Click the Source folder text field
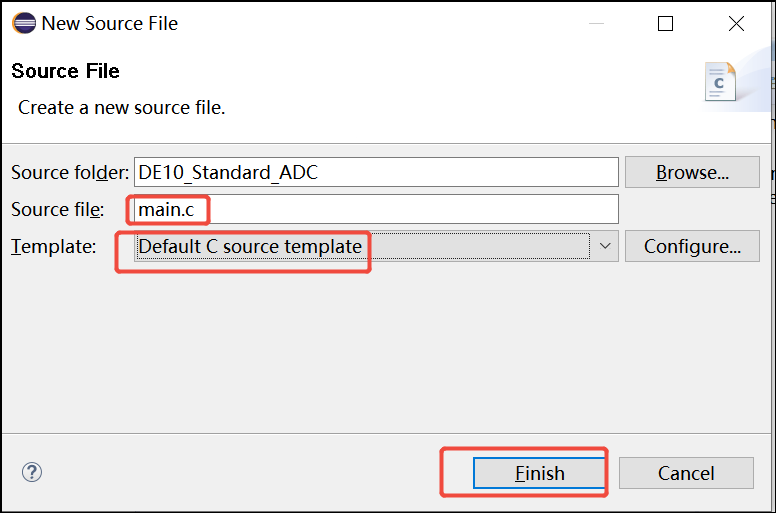This screenshot has width=776, height=513. click(x=375, y=172)
